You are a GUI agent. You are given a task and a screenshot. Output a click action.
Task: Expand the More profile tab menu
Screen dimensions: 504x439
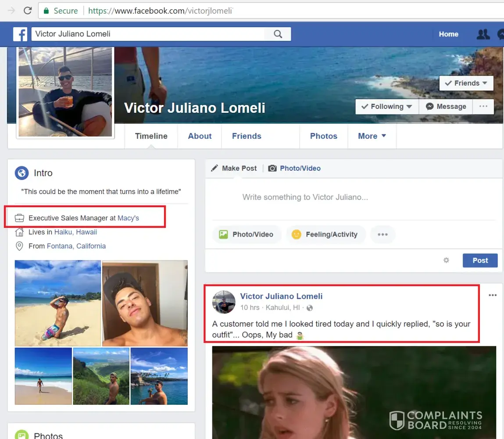pos(372,136)
